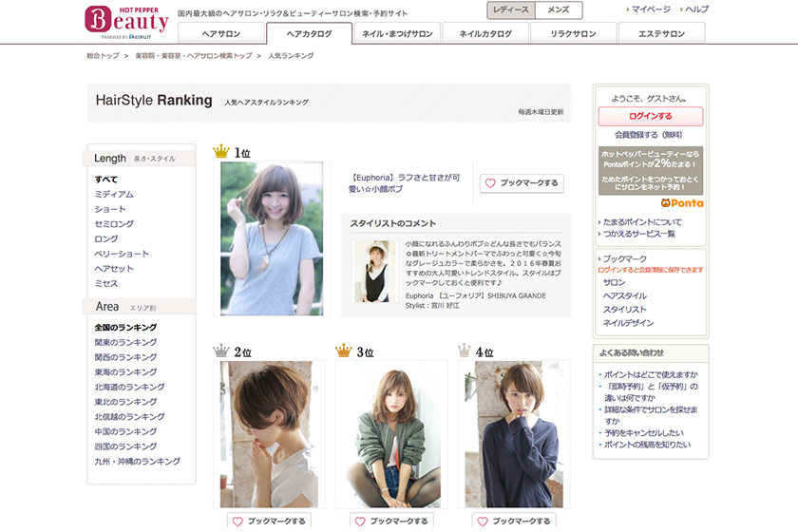Select 四国のランキング area
Viewport: 798px width, 532px height.
125,446
